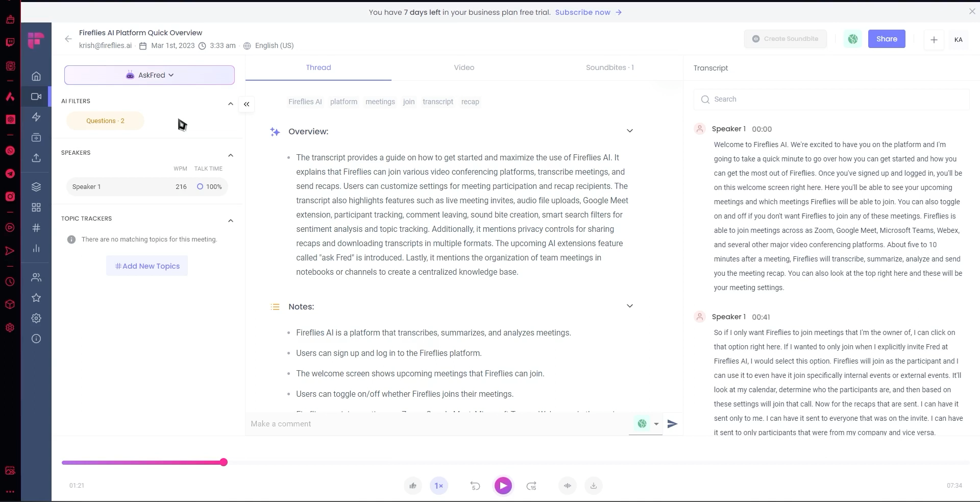
Task: Click Add New Topics button
Action: click(x=147, y=266)
